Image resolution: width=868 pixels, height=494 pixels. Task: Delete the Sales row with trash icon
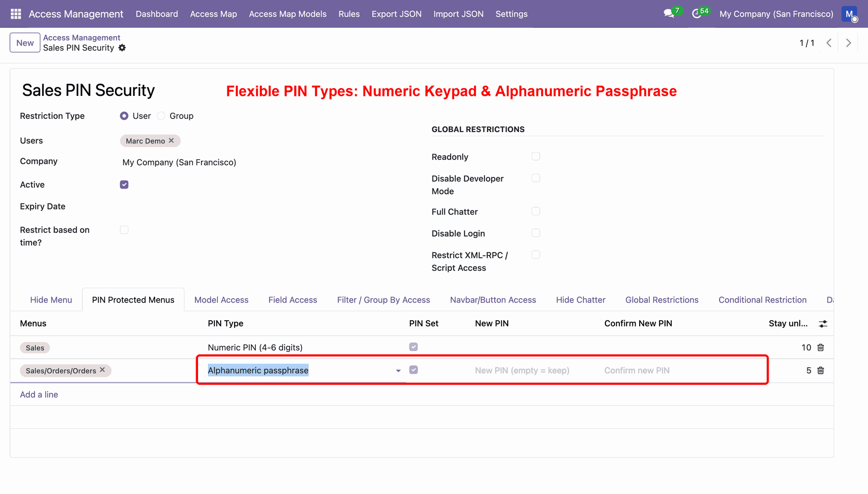(x=821, y=347)
